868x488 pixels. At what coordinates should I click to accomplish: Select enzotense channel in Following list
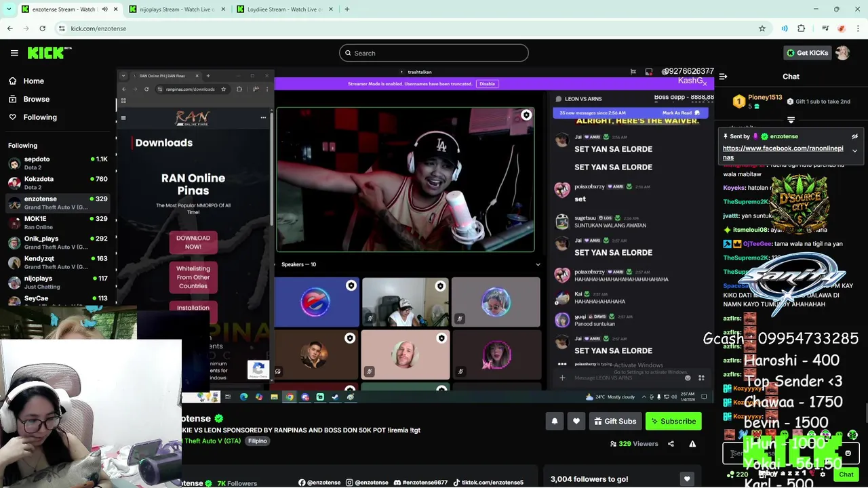click(x=58, y=203)
